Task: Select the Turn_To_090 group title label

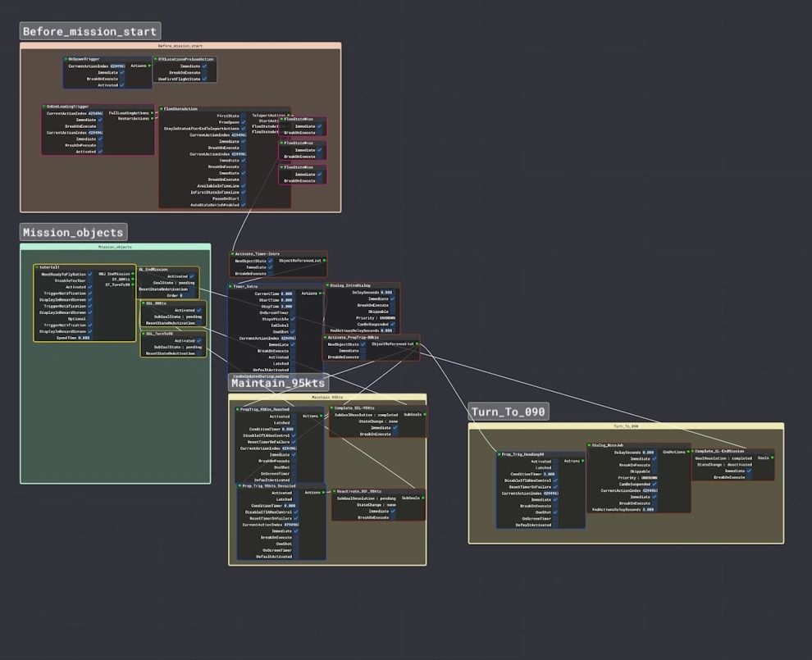Action: pos(508,412)
